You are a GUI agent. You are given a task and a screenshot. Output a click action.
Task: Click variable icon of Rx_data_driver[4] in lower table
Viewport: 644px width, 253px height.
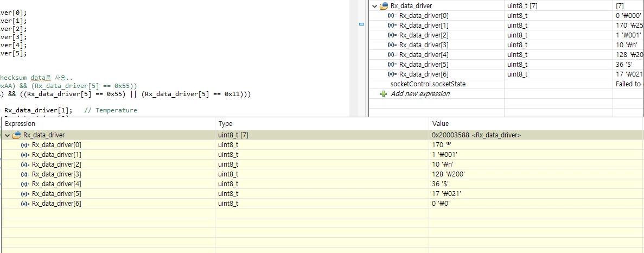(x=25, y=184)
